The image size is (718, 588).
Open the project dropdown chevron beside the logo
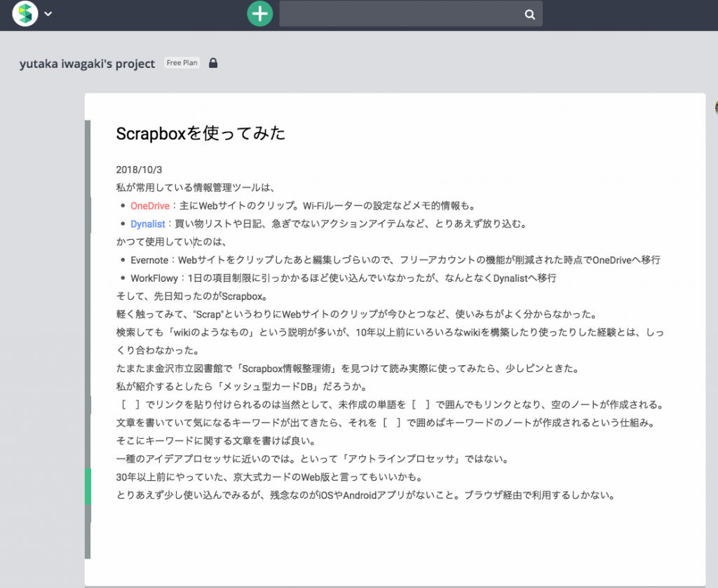(x=48, y=14)
